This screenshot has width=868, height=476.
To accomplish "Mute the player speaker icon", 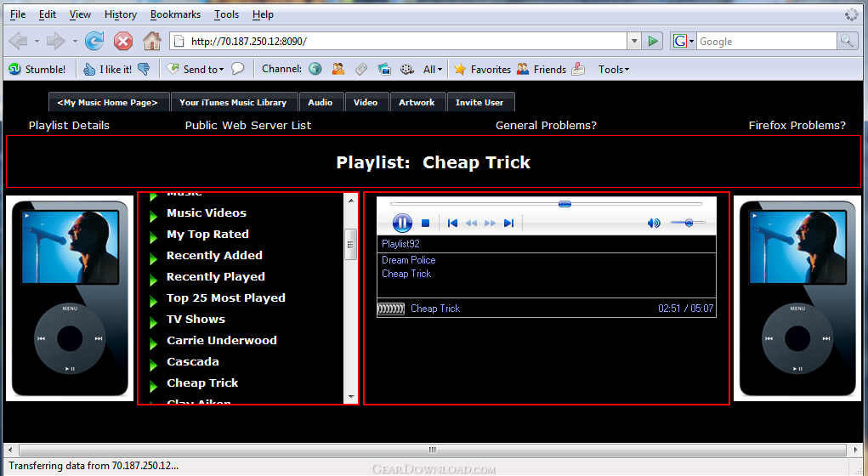I will (x=654, y=223).
